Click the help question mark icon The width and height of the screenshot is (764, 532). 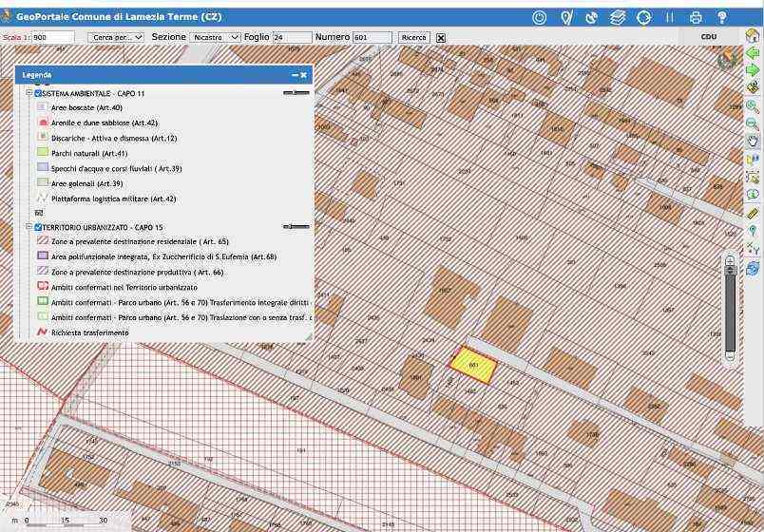point(721,17)
